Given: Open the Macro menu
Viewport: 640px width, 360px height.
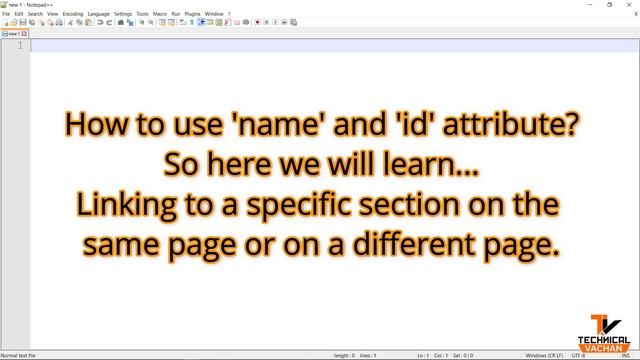Looking at the screenshot, I should click(160, 14).
